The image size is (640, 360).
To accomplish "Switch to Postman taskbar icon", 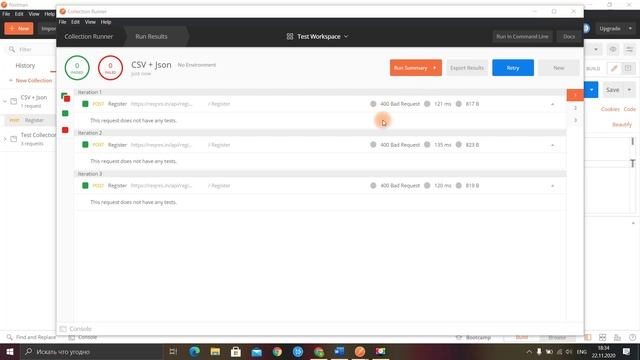I will coord(360,351).
